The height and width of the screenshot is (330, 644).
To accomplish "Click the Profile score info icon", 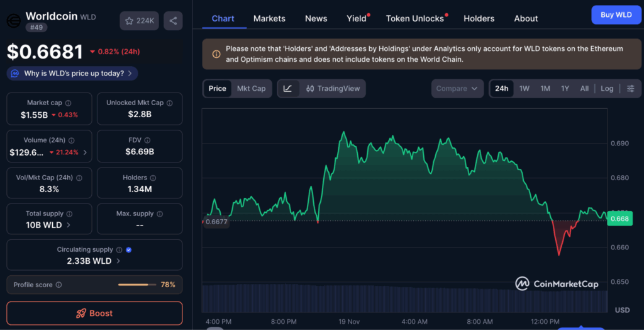I will pos(58,285).
